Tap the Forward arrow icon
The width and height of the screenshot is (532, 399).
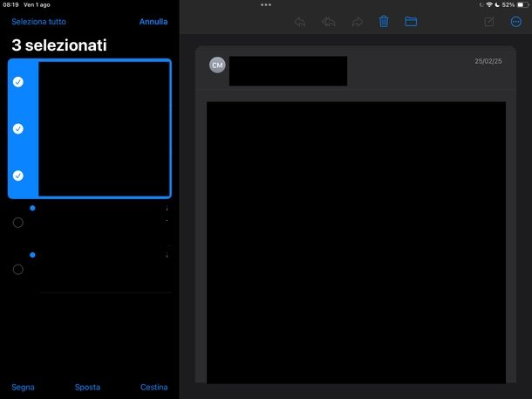click(357, 22)
